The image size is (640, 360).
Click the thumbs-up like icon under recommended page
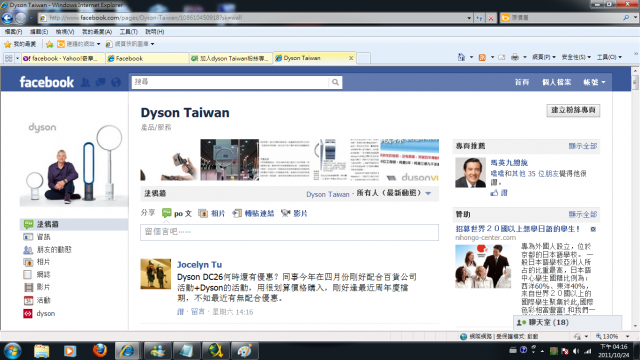point(494,193)
